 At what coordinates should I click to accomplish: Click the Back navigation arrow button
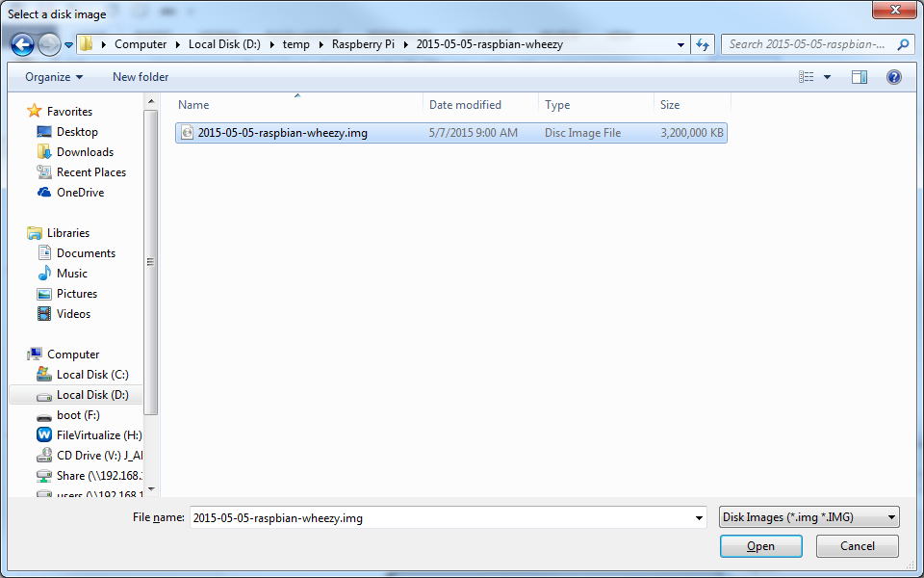click(23, 44)
